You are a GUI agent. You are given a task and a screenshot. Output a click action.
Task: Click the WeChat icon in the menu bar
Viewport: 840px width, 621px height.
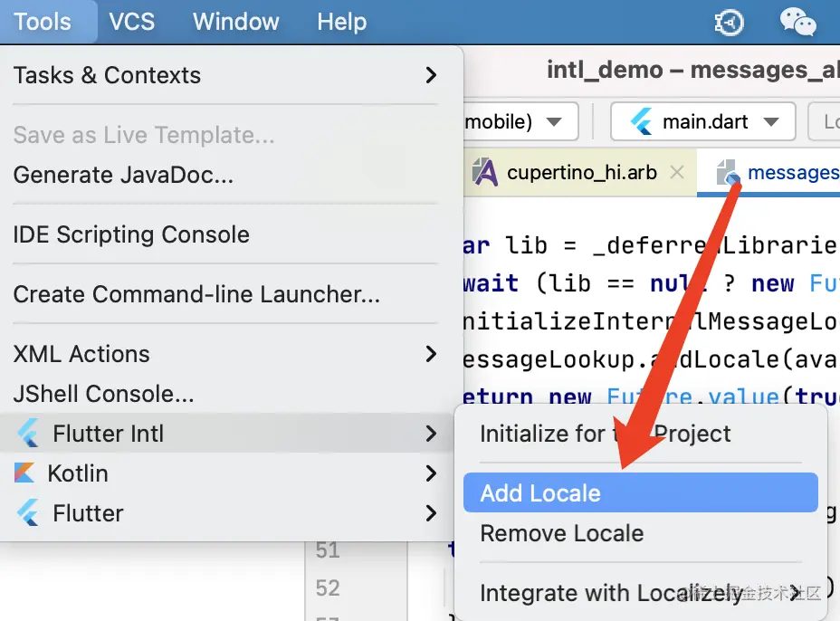pos(797,22)
